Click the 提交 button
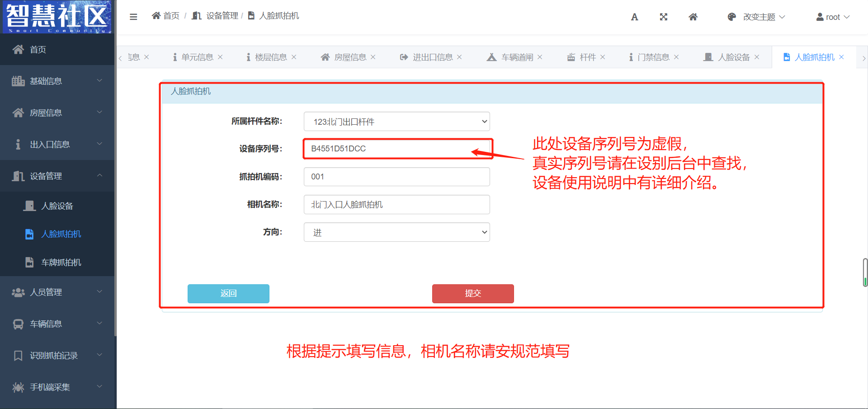The height and width of the screenshot is (409, 868). (472, 293)
